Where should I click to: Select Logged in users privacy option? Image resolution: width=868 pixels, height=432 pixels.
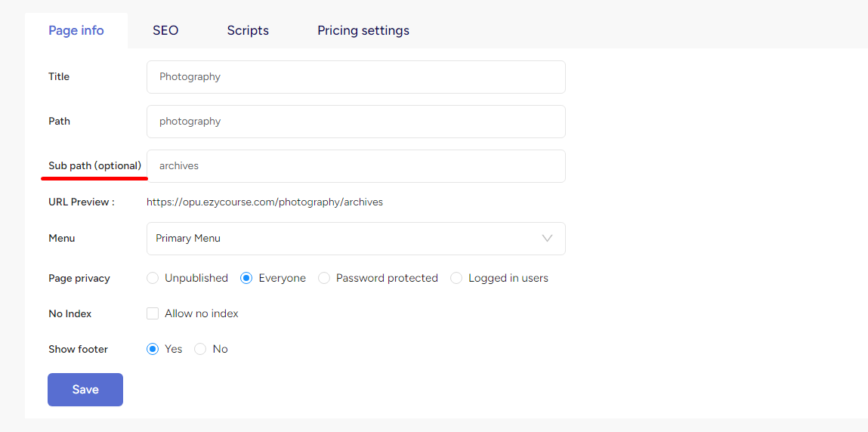coord(456,278)
